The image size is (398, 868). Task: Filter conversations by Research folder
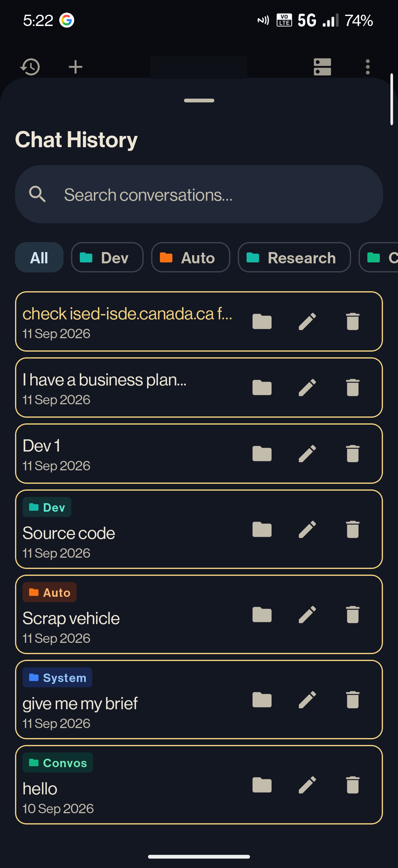click(x=294, y=257)
